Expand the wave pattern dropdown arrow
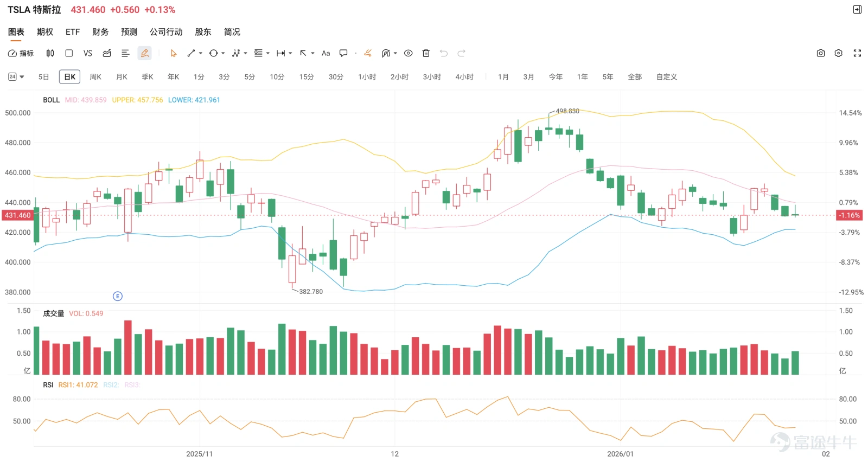 point(246,53)
